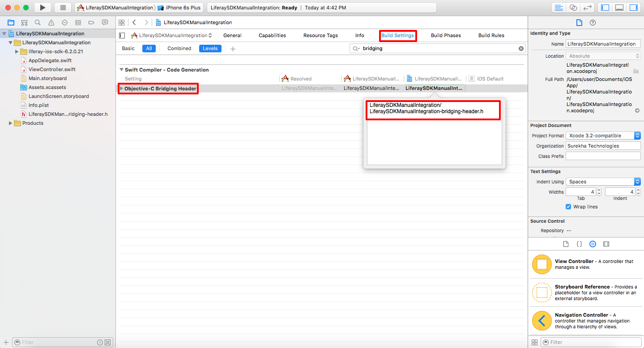The width and height of the screenshot is (644, 348).
Task: Show the Quick Help inspector
Action: (x=593, y=22)
